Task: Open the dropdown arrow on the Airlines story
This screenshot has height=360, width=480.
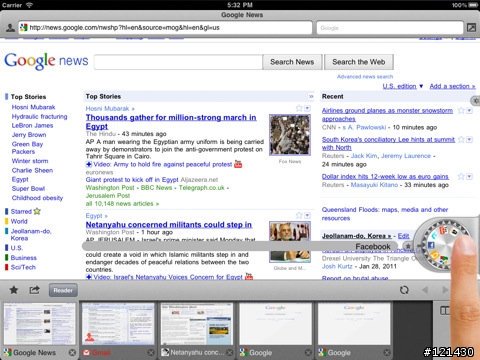Action: pos(469,111)
